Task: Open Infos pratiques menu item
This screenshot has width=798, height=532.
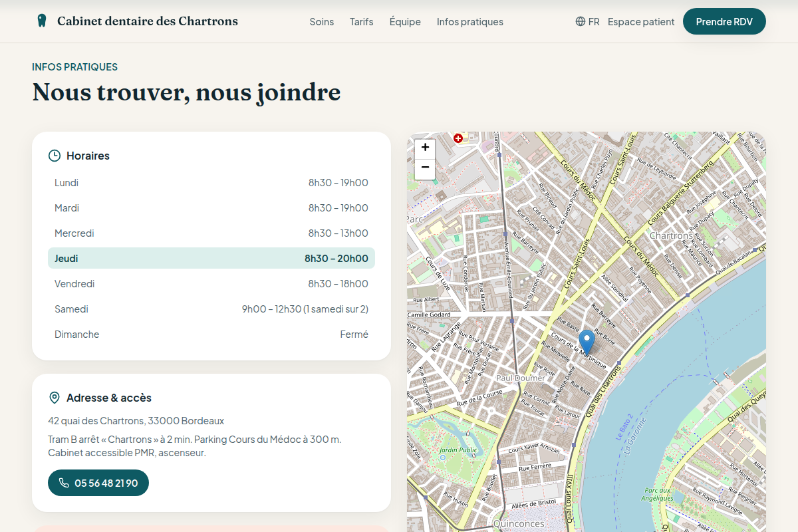Action: point(470,22)
